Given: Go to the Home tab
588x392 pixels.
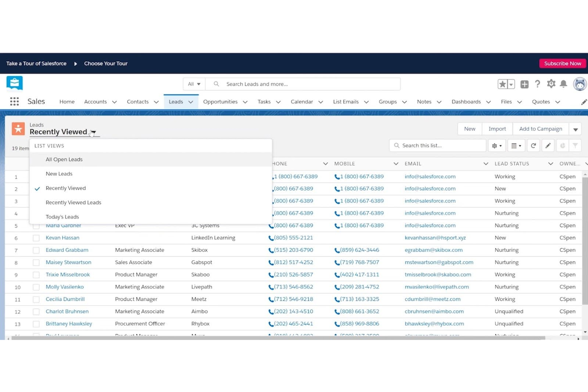Looking at the screenshot, I should coord(67,102).
